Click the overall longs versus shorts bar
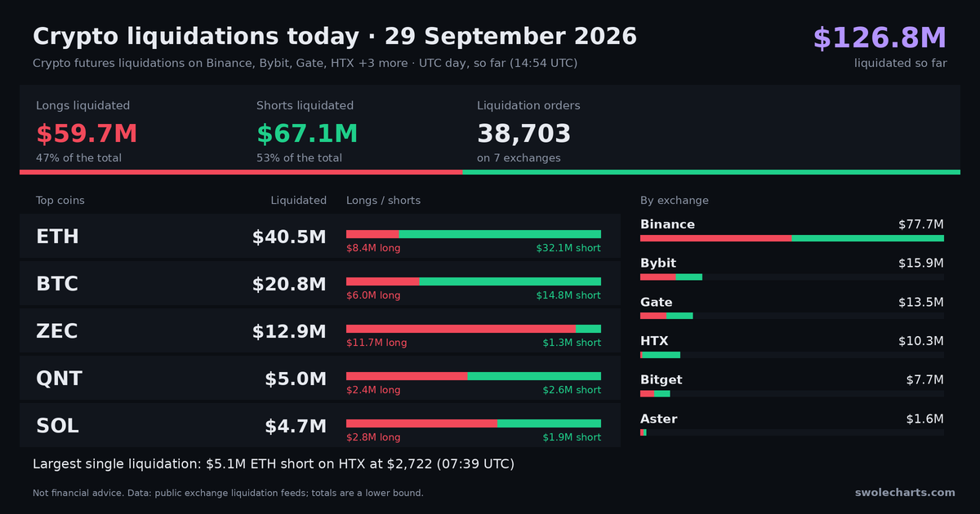The width and height of the screenshot is (980, 514). point(490,172)
